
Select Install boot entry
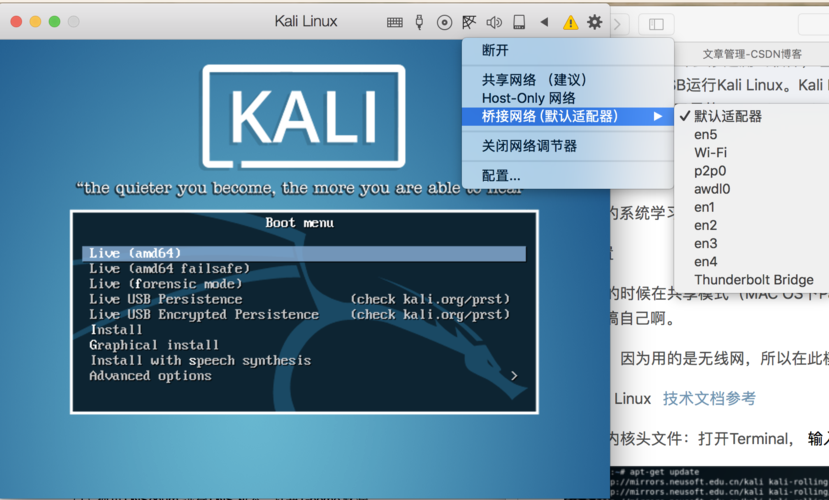[x=116, y=330]
